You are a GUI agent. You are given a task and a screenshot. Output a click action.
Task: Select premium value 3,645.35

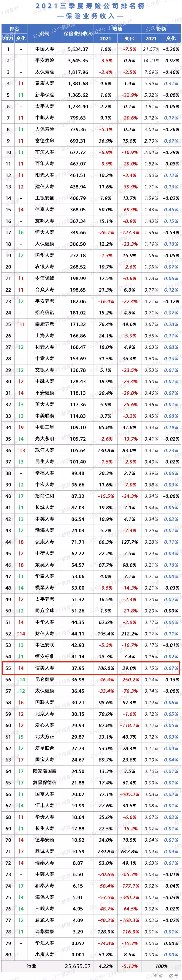[78, 60]
